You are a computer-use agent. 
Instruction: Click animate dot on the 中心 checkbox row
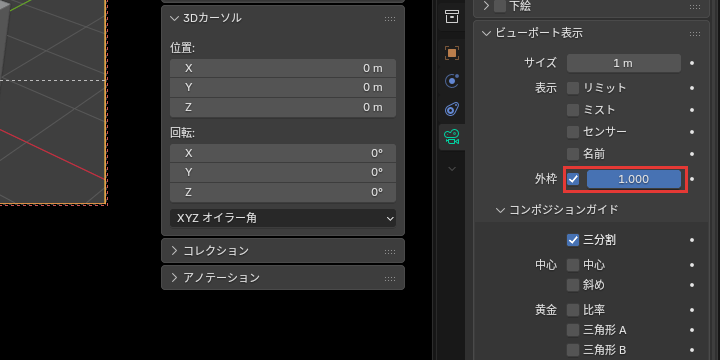[692, 265]
